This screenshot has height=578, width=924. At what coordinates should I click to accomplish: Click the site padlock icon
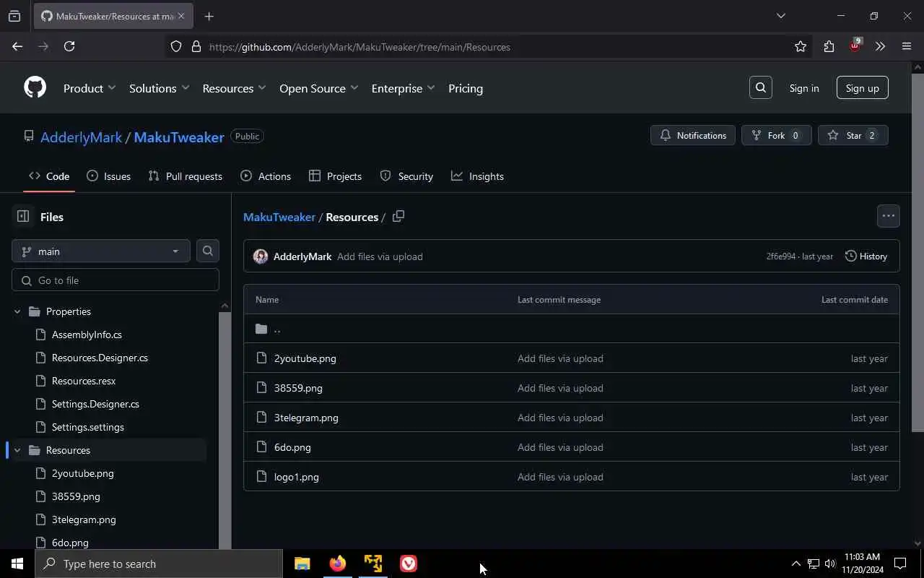tap(196, 46)
